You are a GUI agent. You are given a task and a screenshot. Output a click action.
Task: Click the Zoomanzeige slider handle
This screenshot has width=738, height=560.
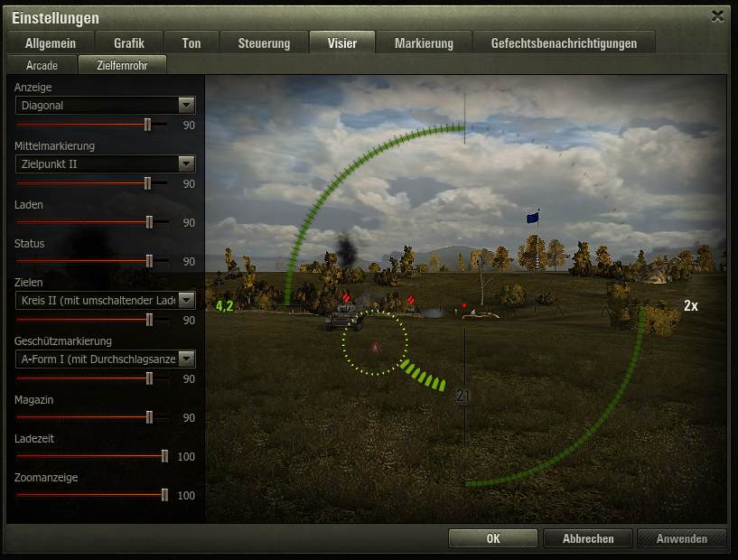point(164,495)
